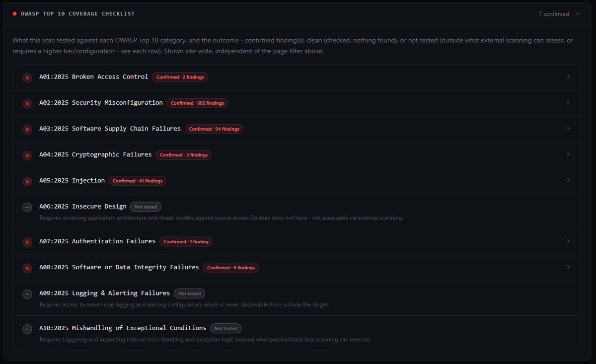The width and height of the screenshot is (596, 364).
Task: Click the grey dash icon for Insecure Design
Action: coord(27,207)
